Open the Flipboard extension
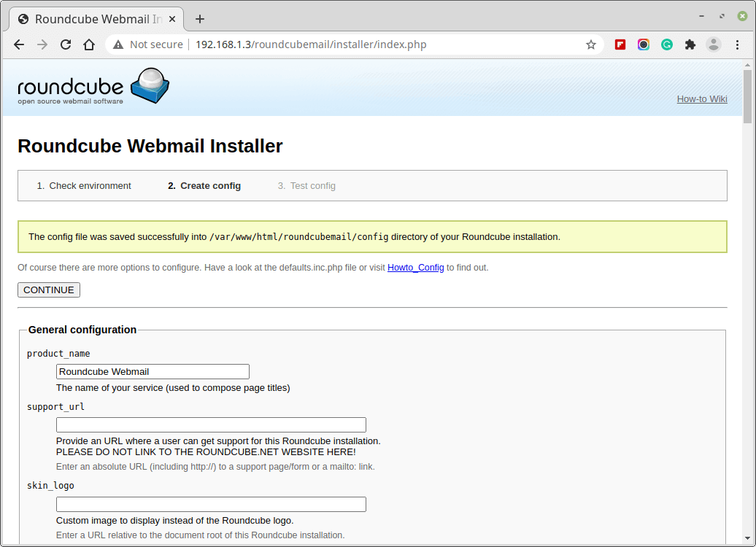Screen dimensions: 756x547 click(x=620, y=44)
